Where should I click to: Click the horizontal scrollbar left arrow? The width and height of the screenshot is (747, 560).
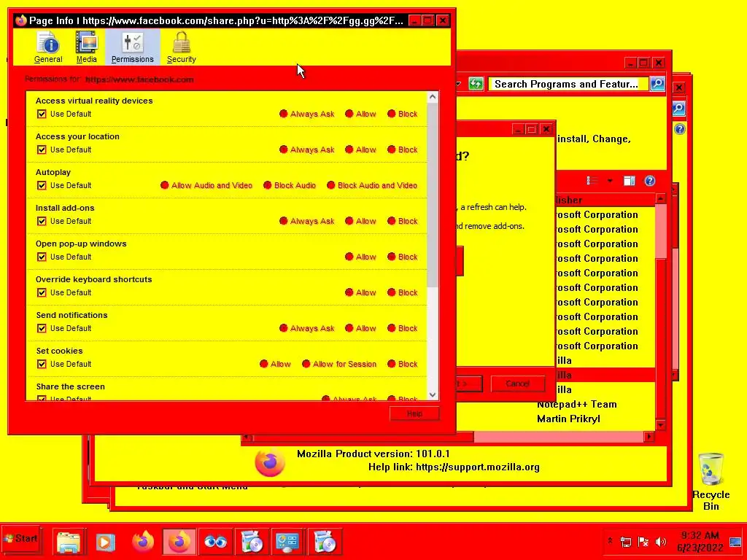point(247,436)
